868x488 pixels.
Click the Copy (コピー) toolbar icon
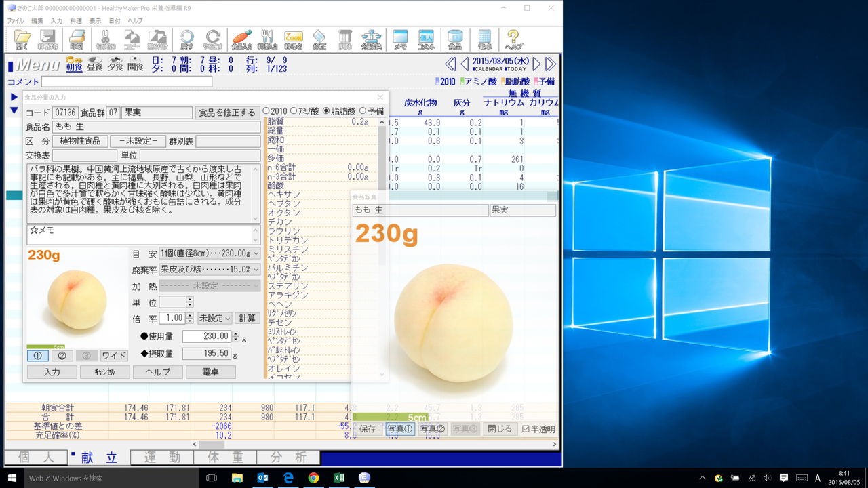point(132,40)
